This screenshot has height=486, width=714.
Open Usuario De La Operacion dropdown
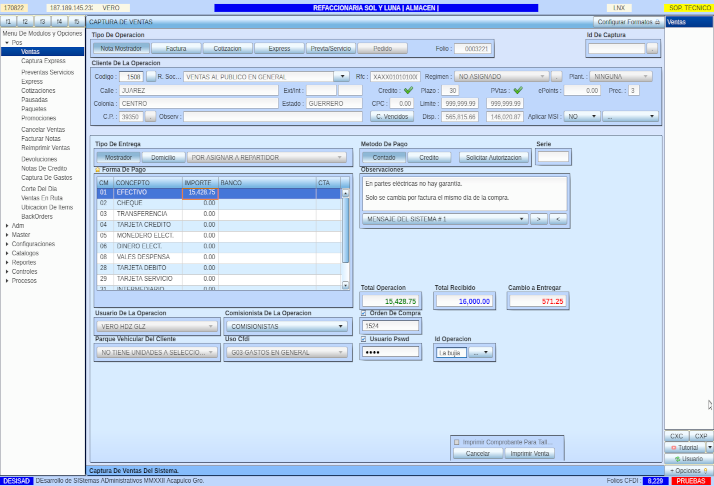click(x=157, y=327)
